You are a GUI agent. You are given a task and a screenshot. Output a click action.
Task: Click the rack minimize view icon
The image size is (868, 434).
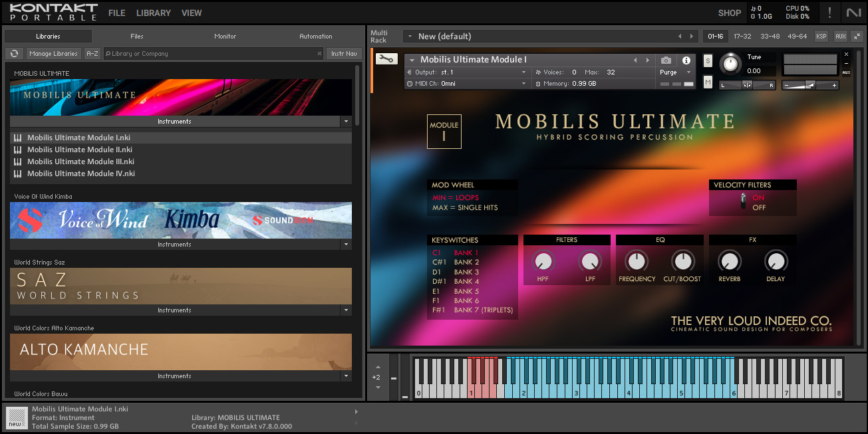tap(856, 37)
